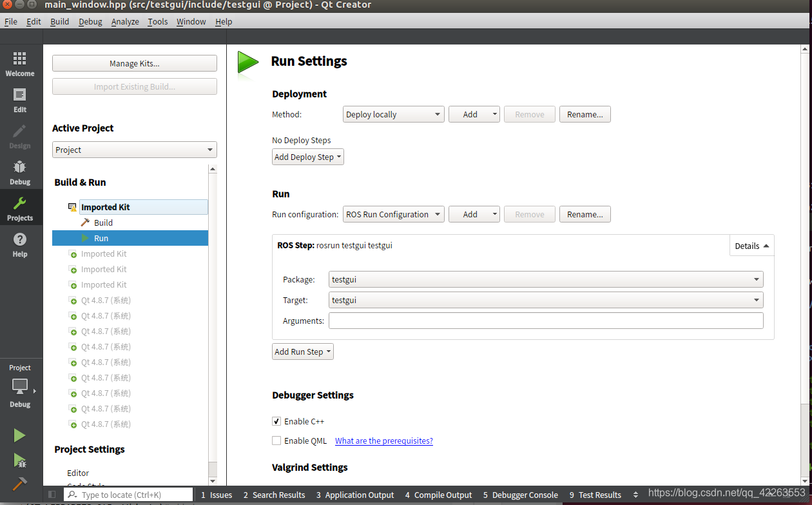Open the Analyze menu
Viewport: 812px width, 505px height.
(125, 21)
